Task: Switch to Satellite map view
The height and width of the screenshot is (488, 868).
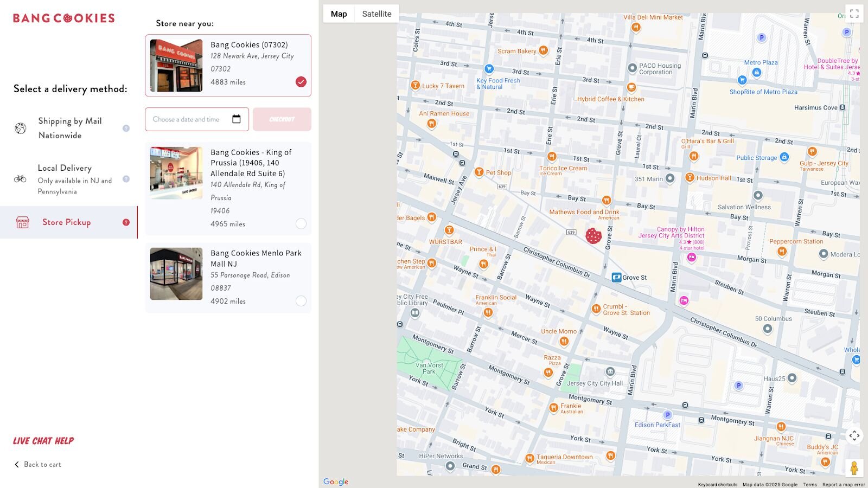Action: coord(376,14)
